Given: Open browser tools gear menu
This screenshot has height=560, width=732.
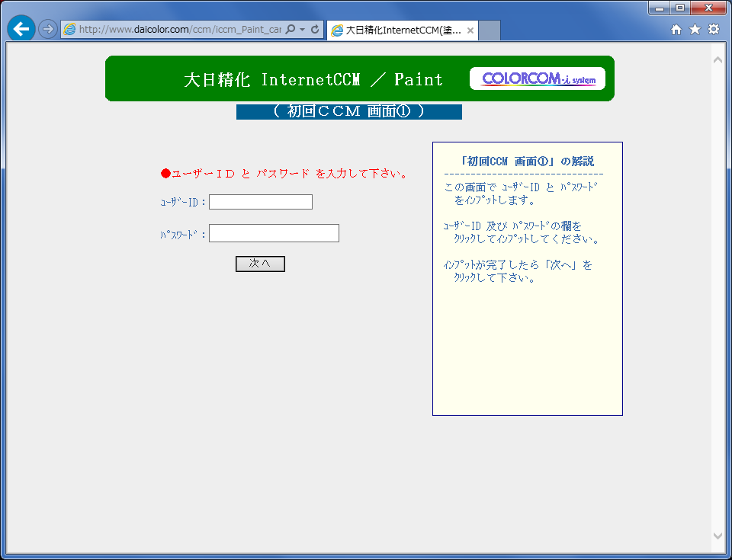Looking at the screenshot, I should click(x=714, y=30).
